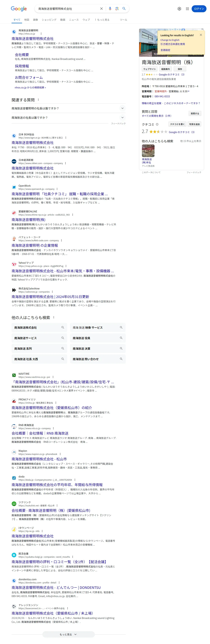The height and width of the screenshot is (644, 210).
Task: Click 他 15 件以上を表示 link
Action: coord(191,141)
